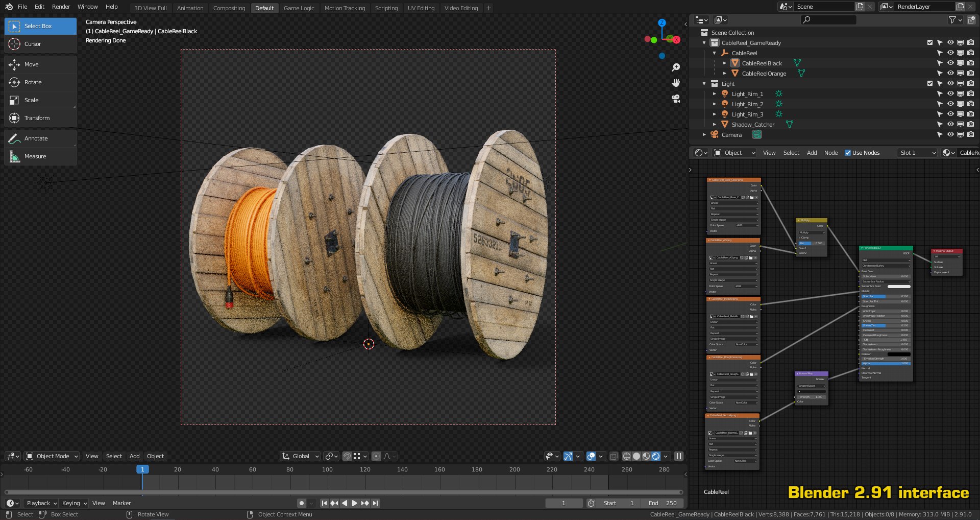Open the outliner filter funnel icon
The image size is (980, 520).
click(x=952, y=20)
